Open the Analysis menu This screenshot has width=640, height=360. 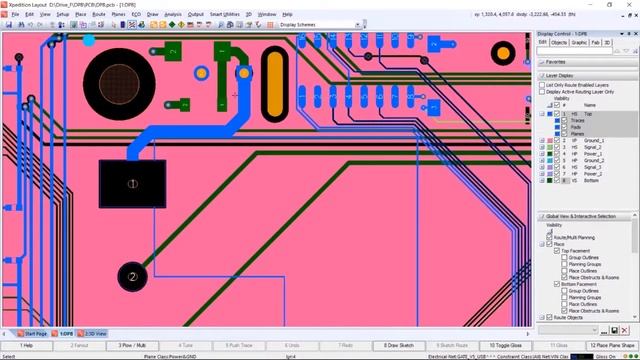173,14
